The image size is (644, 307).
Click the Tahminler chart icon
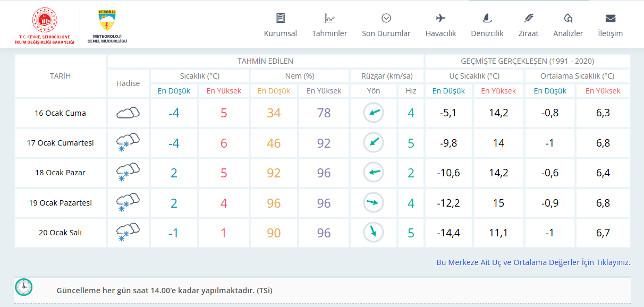point(329,18)
